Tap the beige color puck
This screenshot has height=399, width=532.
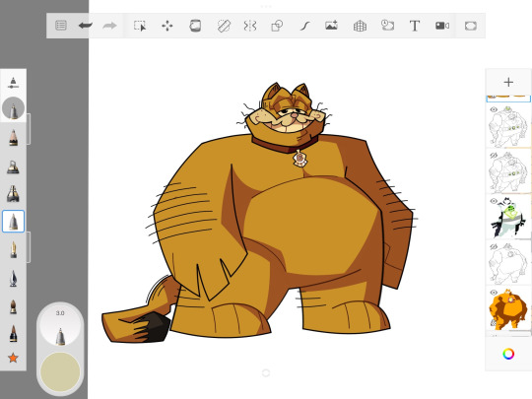tap(60, 371)
